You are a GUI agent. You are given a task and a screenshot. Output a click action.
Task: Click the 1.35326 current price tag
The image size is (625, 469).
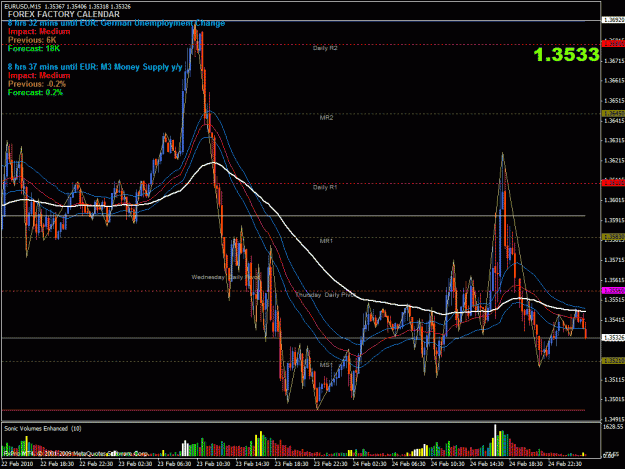(613, 338)
